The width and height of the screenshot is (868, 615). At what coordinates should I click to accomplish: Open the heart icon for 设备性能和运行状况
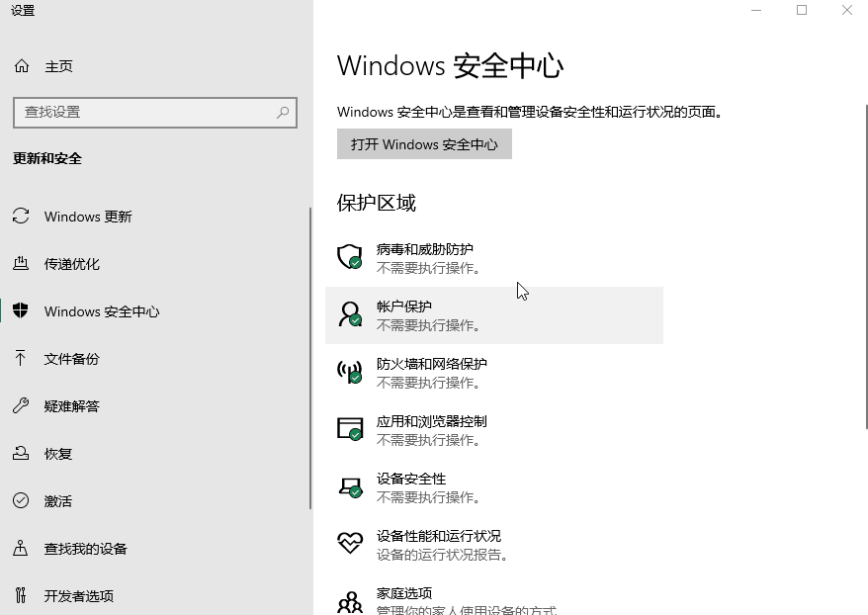pyautogui.click(x=350, y=543)
